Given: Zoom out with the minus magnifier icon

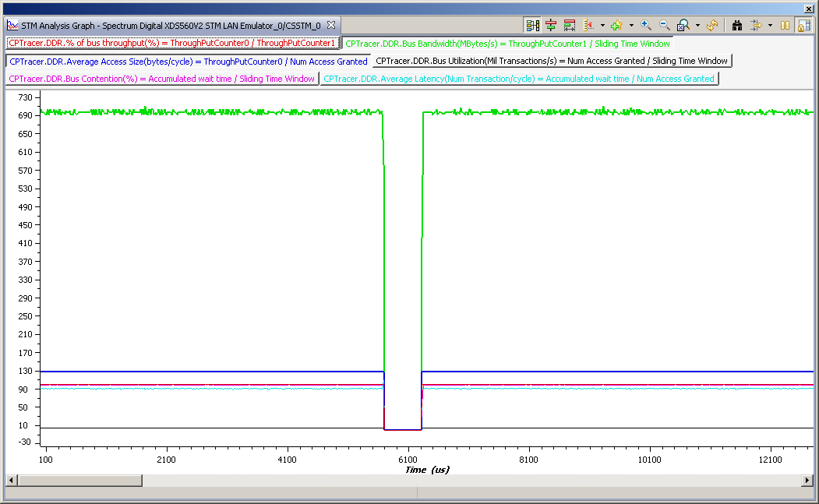Looking at the screenshot, I should pyautogui.click(x=665, y=25).
